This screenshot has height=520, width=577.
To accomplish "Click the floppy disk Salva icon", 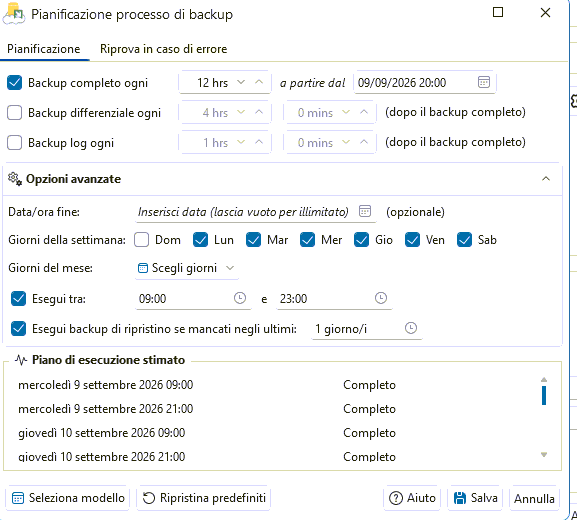I will 460,498.
